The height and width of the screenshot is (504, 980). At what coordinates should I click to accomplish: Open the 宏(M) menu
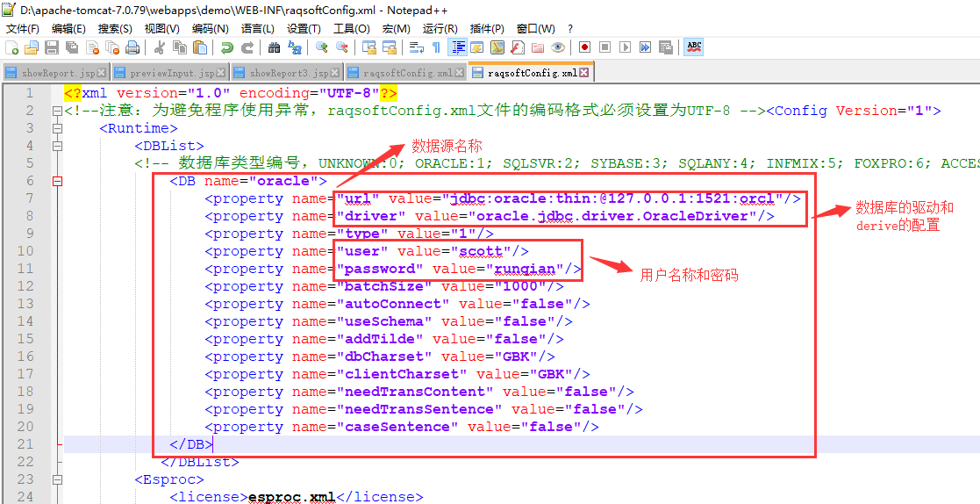point(397,29)
